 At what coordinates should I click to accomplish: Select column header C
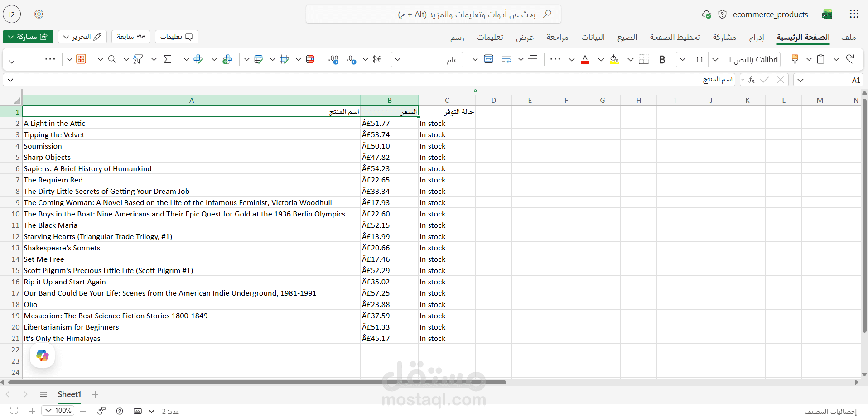click(x=447, y=101)
